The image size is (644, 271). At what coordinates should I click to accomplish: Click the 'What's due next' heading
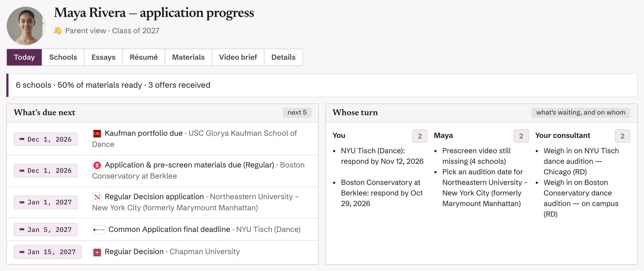coord(45,112)
